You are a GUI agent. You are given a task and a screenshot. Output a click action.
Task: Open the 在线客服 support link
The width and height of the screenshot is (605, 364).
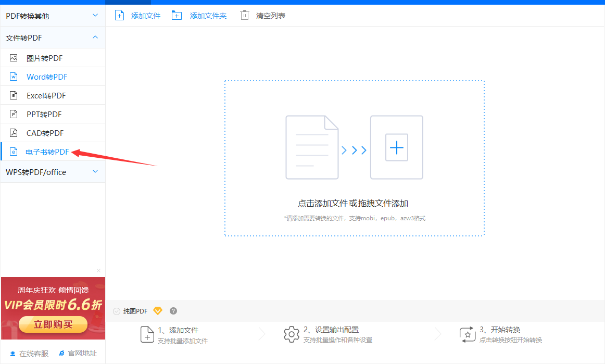click(x=34, y=354)
